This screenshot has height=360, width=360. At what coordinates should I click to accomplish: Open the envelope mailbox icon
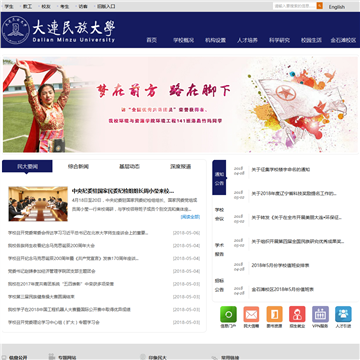coord(251,314)
